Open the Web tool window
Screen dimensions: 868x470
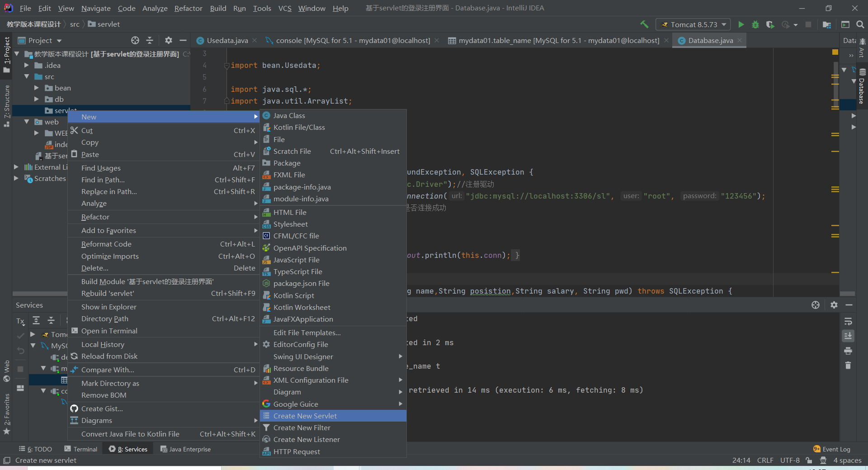[7, 371]
